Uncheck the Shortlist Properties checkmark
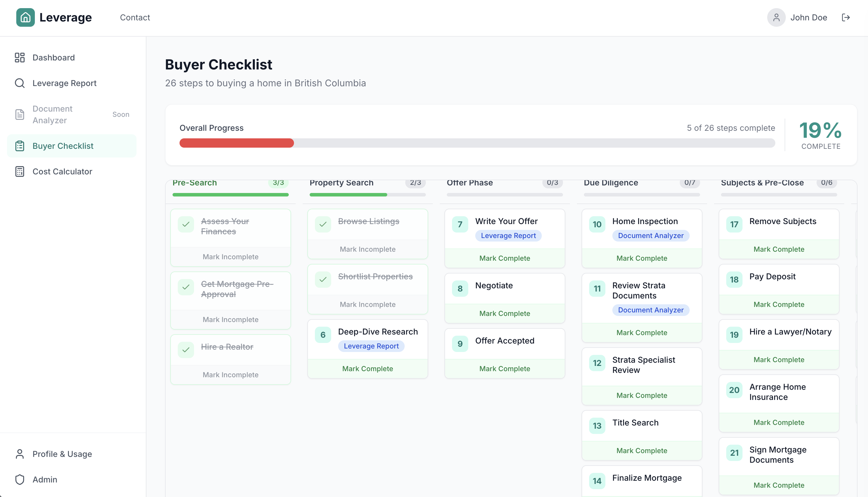Image resolution: width=868 pixels, height=497 pixels. [323, 280]
